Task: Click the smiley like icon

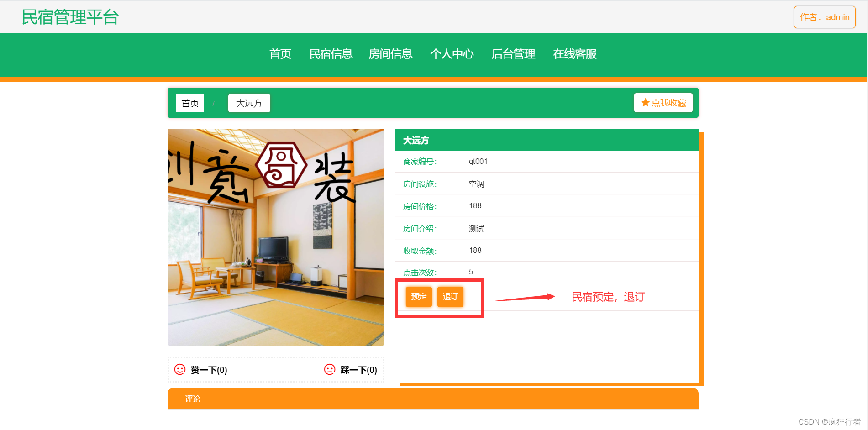Action: point(180,369)
